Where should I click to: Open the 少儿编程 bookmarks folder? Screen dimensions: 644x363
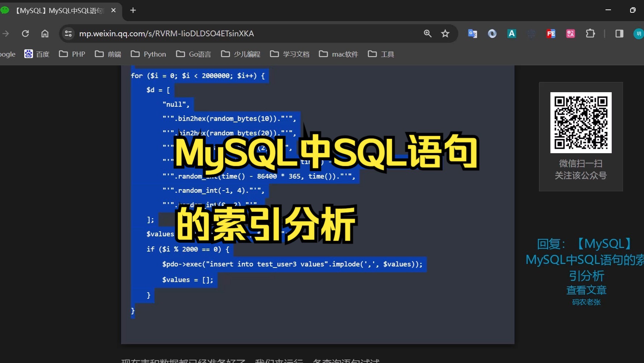click(241, 54)
